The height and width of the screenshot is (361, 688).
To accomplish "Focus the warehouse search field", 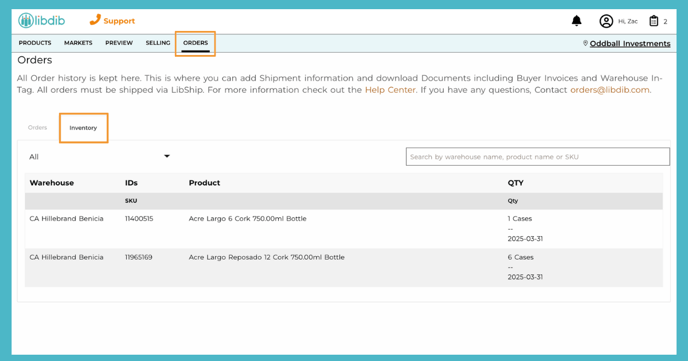I will coord(538,157).
